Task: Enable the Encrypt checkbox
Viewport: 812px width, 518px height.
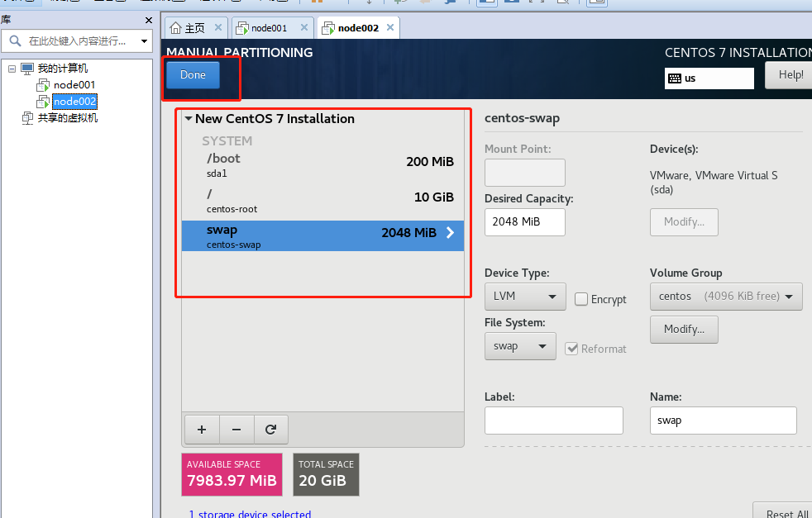Action: click(x=581, y=299)
